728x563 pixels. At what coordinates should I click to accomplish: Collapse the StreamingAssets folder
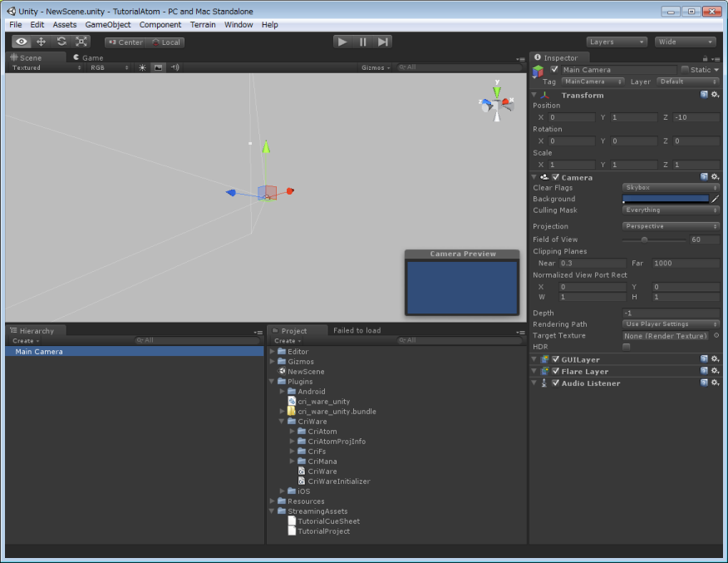pos(272,511)
